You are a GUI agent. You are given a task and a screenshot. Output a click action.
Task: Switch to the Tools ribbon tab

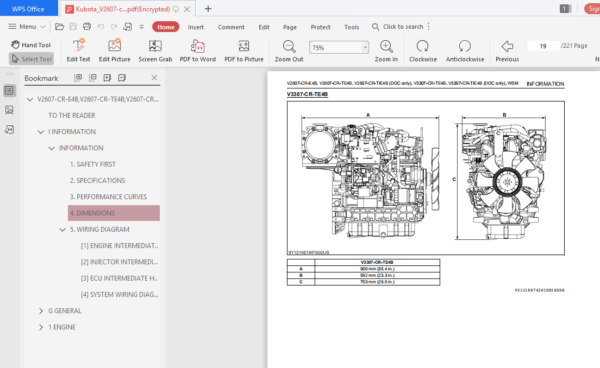[x=351, y=27]
